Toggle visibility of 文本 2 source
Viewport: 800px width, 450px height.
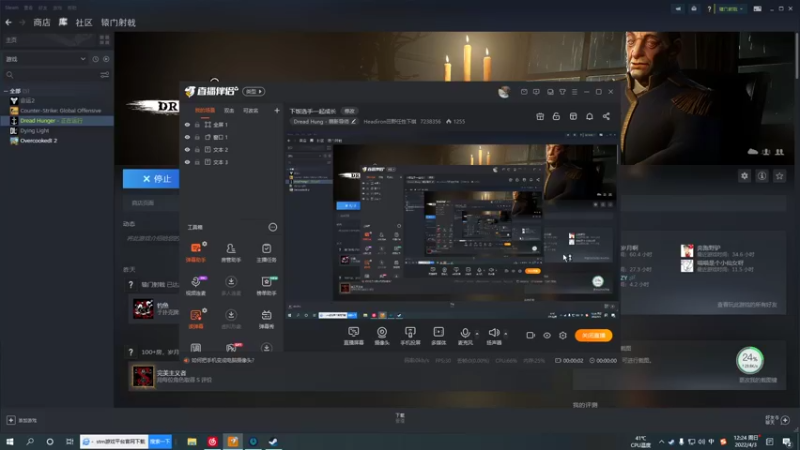[187, 149]
